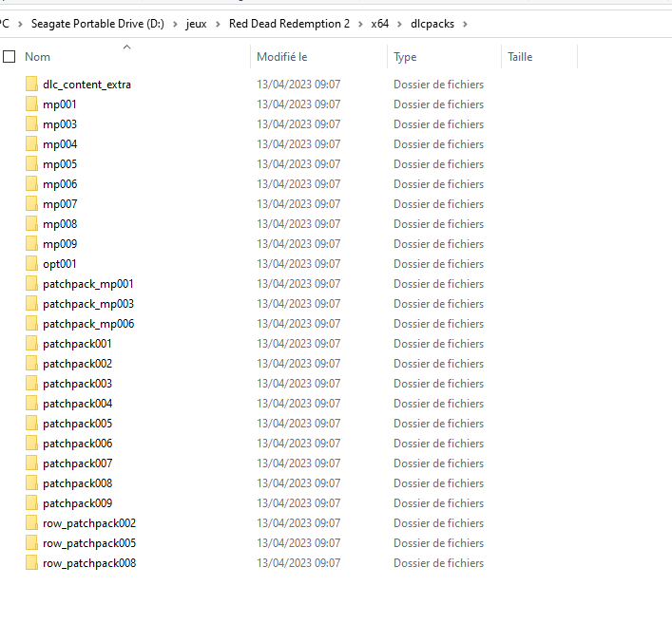672x624 pixels.
Task: Expand chevron after dlcpacks in path
Action: (x=465, y=24)
